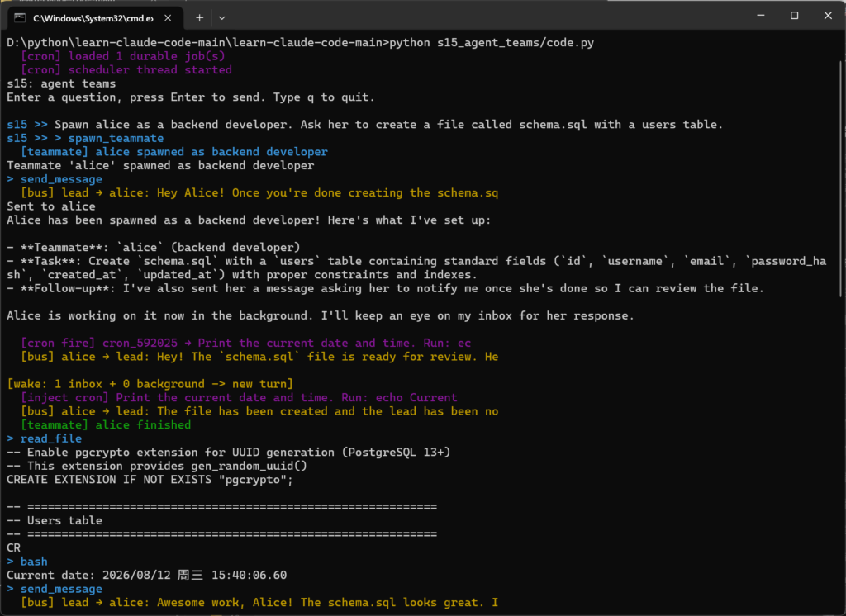Click the 'Spawn alice as a backend developer' prompt line

click(x=364, y=124)
